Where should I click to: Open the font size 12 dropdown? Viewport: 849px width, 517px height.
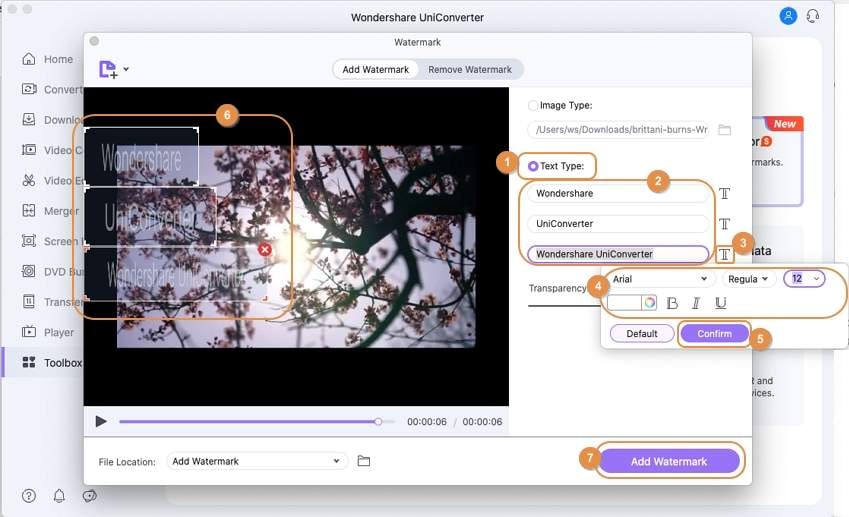click(x=804, y=279)
